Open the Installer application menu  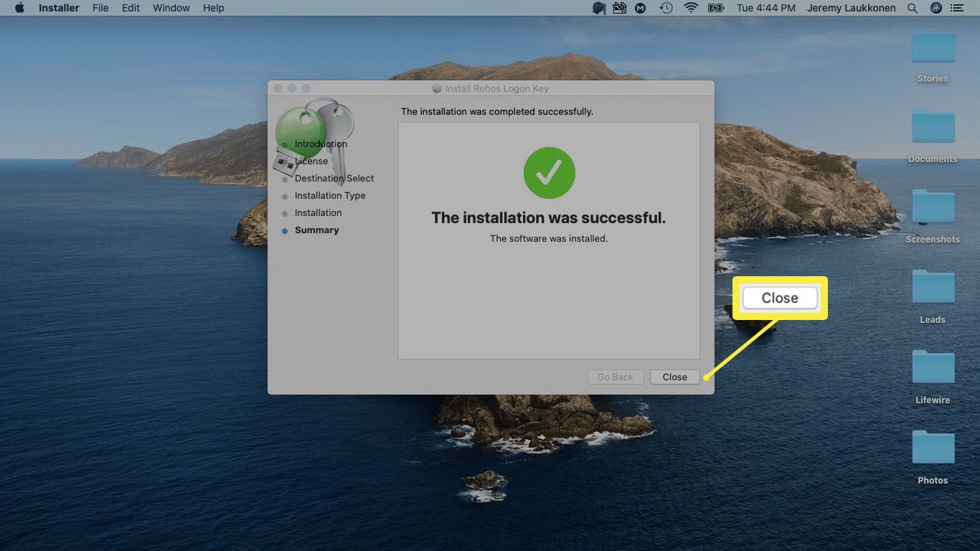(59, 8)
